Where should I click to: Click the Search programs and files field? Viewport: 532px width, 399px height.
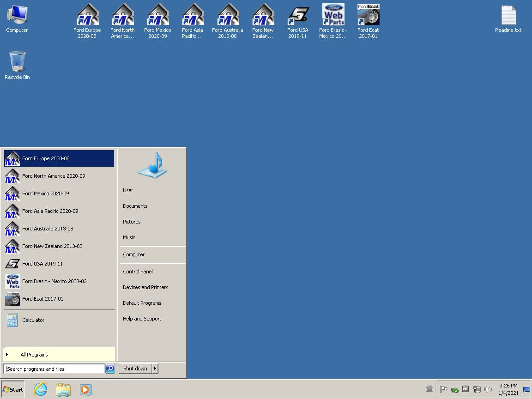(x=54, y=369)
